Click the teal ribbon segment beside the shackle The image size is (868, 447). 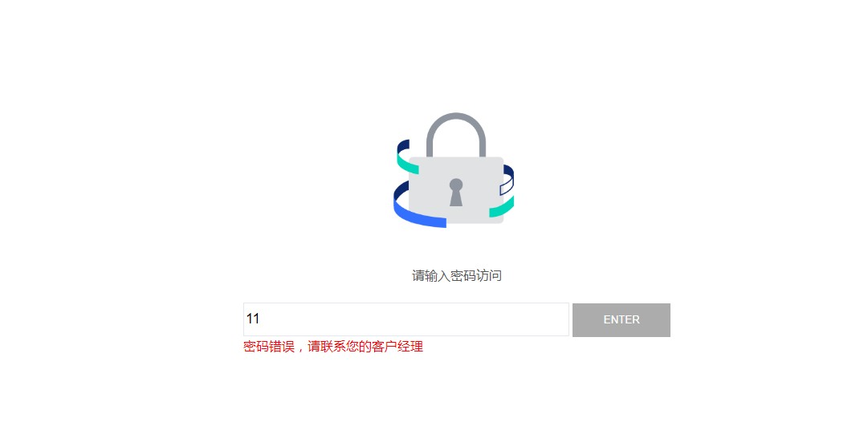pyautogui.click(x=407, y=161)
